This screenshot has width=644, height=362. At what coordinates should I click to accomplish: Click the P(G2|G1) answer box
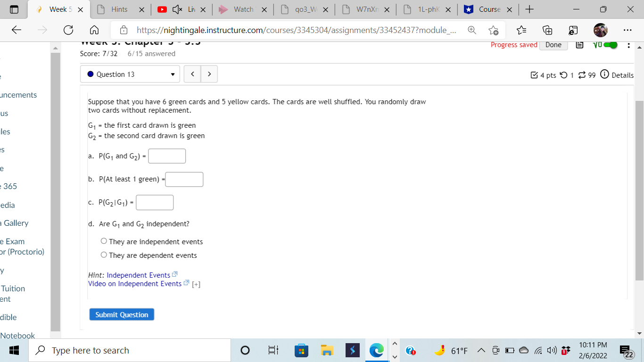[x=155, y=203]
